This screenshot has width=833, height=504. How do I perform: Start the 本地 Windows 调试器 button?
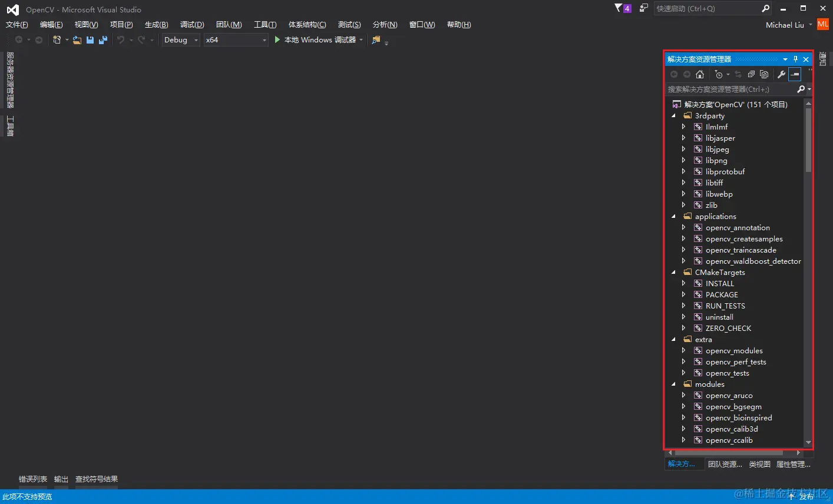coord(315,40)
